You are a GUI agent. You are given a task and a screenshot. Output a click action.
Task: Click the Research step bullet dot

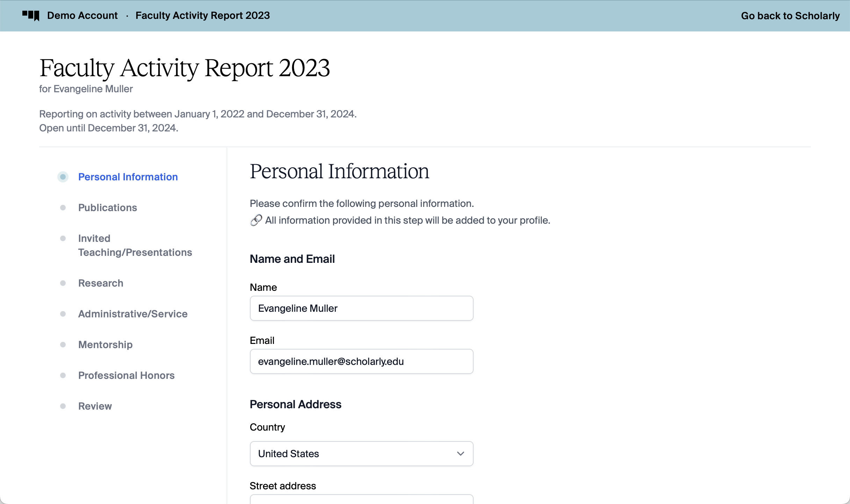(63, 283)
